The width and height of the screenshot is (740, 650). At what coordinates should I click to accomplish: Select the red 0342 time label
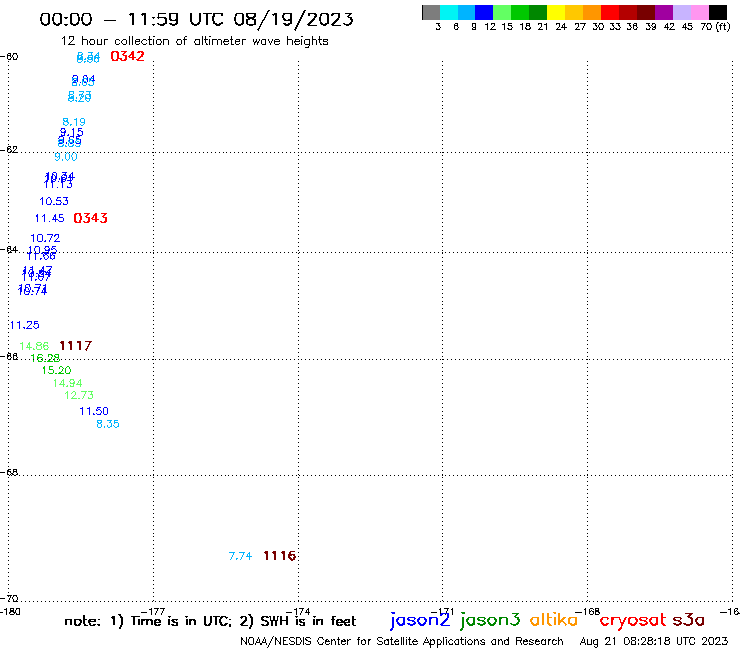(127, 56)
